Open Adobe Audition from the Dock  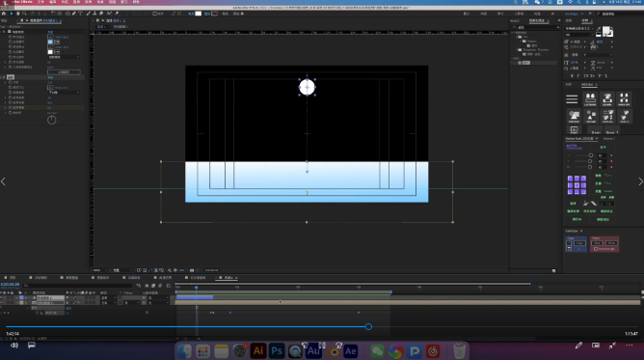[x=313, y=351]
